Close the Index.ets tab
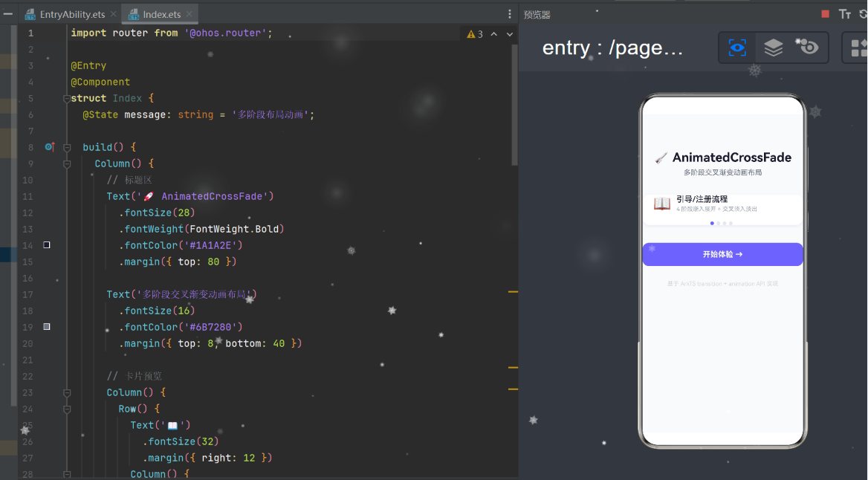 190,14
